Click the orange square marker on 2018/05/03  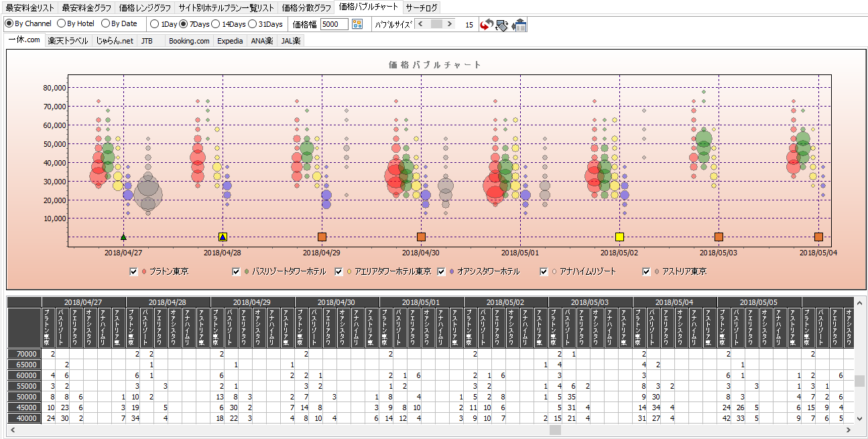pyautogui.click(x=719, y=237)
